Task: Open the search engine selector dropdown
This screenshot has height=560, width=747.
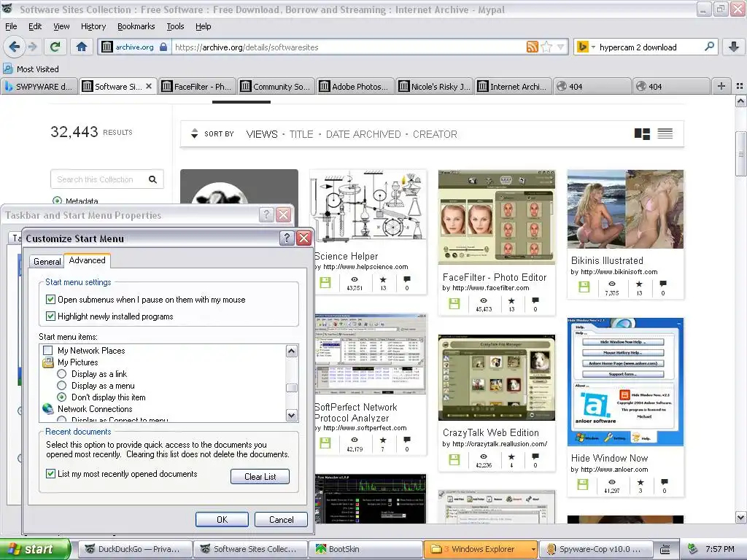Action: pos(593,47)
